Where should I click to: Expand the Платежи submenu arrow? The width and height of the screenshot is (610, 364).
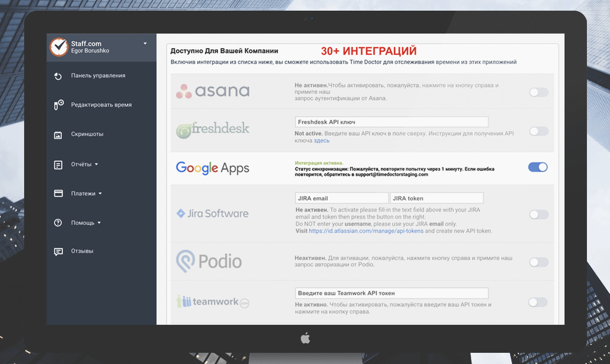[100, 193]
